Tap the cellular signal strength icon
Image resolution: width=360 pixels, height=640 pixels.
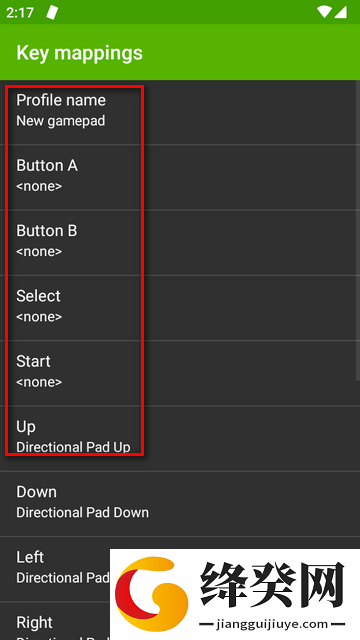coord(340,12)
